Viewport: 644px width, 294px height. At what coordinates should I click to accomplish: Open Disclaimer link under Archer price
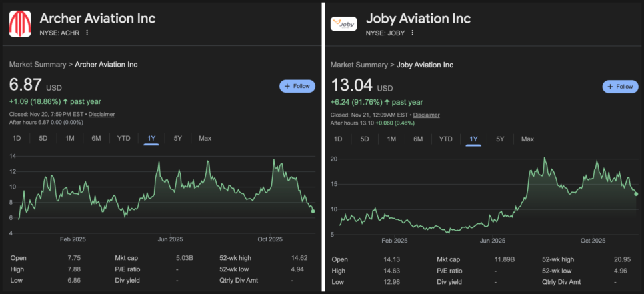click(102, 114)
